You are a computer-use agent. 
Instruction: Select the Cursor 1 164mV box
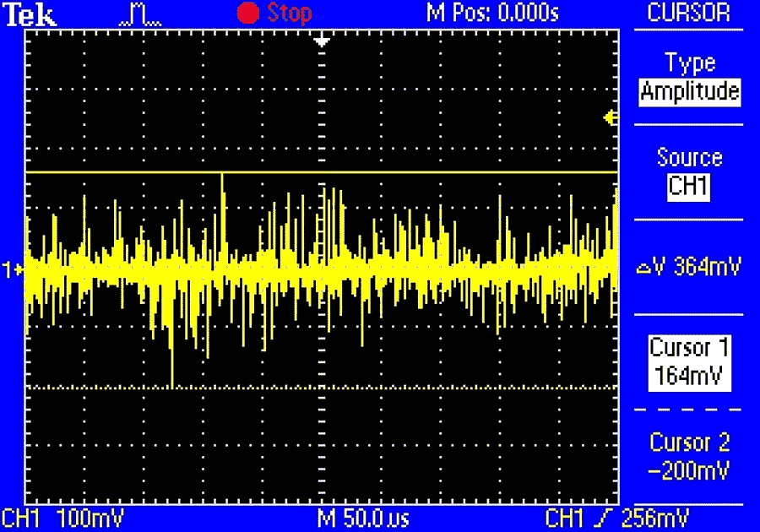coord(689,363)
